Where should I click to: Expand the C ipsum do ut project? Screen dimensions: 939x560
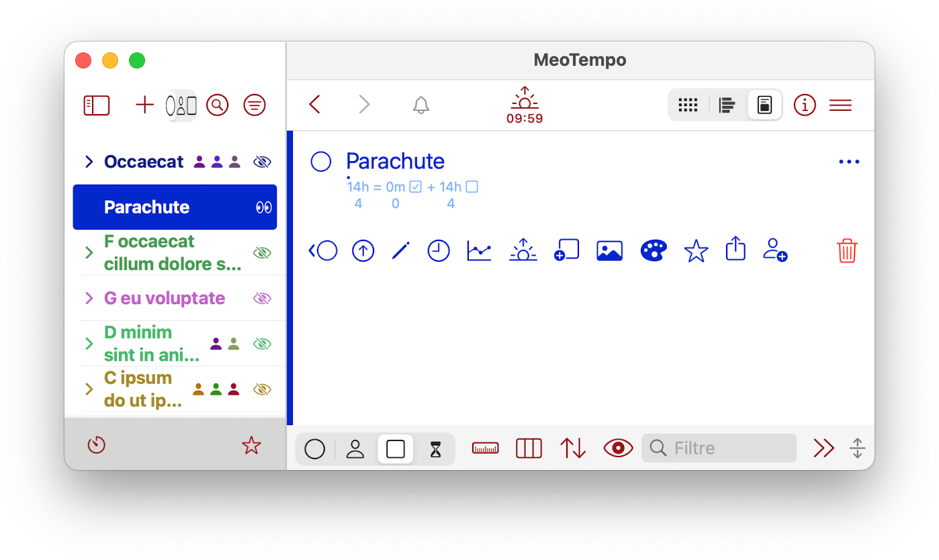point(89,389)
